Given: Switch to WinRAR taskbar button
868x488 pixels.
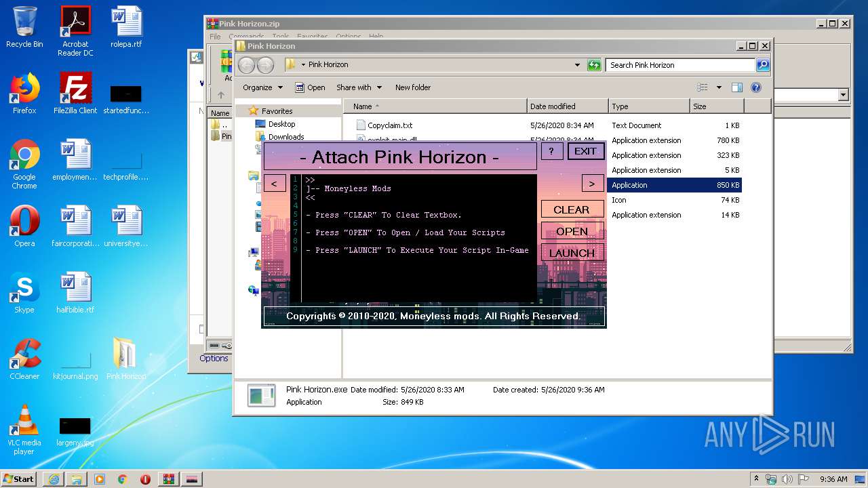Looking at the screenshot, I should pyautogui.click(x=169, y=479).
